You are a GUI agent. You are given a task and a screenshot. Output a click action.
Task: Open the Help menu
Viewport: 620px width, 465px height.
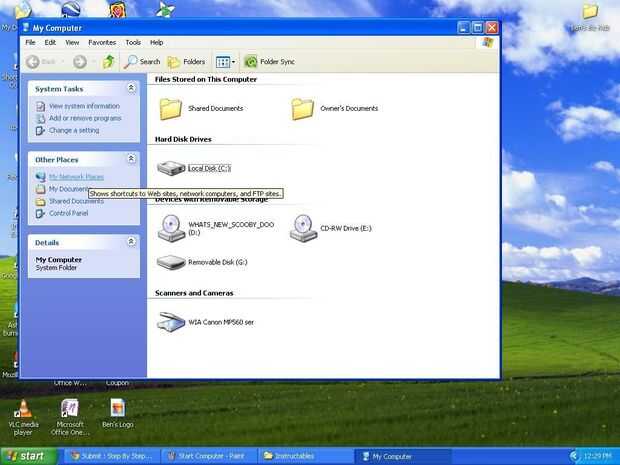[x=156, y=42]
